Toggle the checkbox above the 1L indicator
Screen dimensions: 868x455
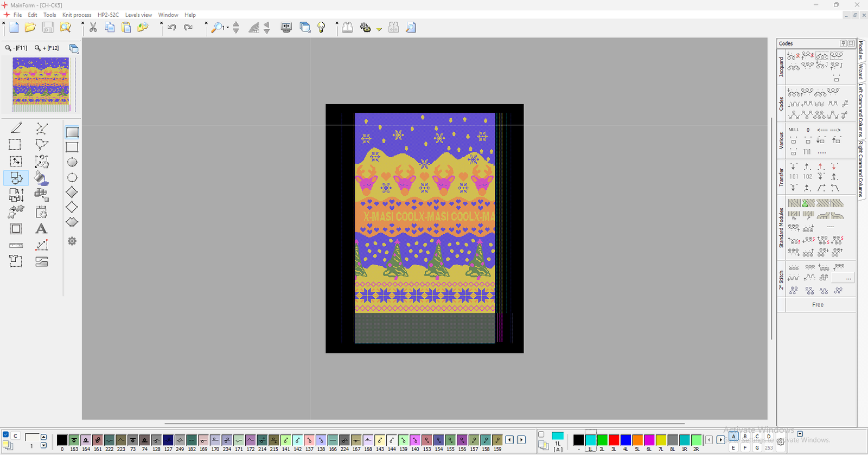(541, 434)
